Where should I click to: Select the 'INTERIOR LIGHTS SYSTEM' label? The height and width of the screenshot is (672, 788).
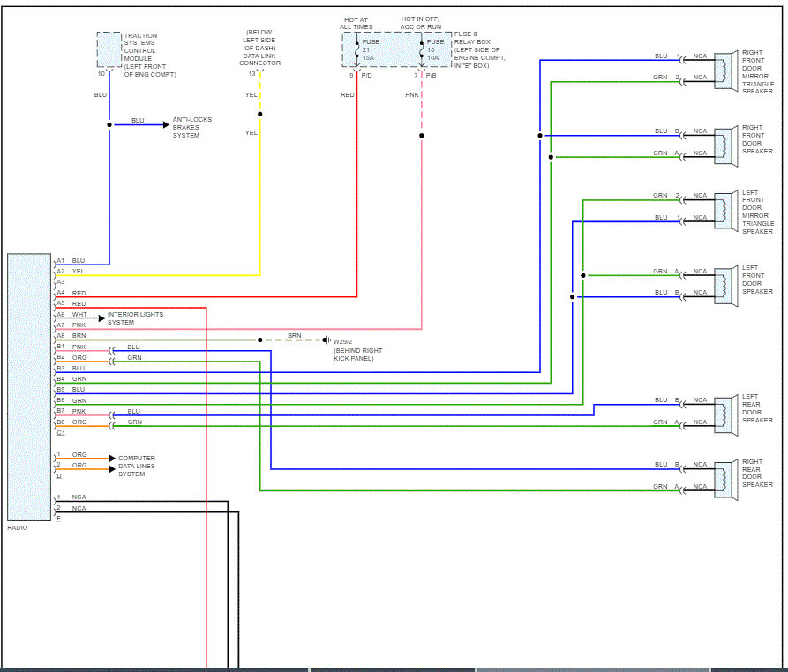click(x=135, y=318)
